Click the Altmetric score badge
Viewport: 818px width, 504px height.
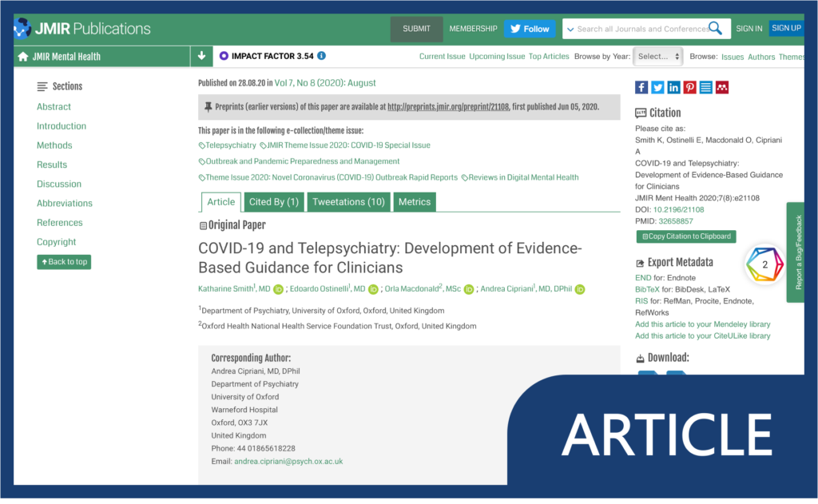pyautogui.click(x=764, y=265)
